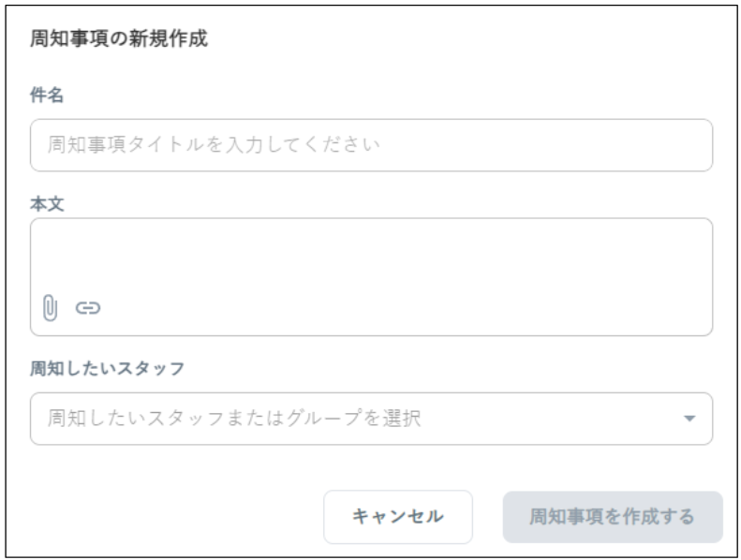This screenshot has width=741, height=560.
Task: Attach a file using the clip icon
Action: pos(51,306)
